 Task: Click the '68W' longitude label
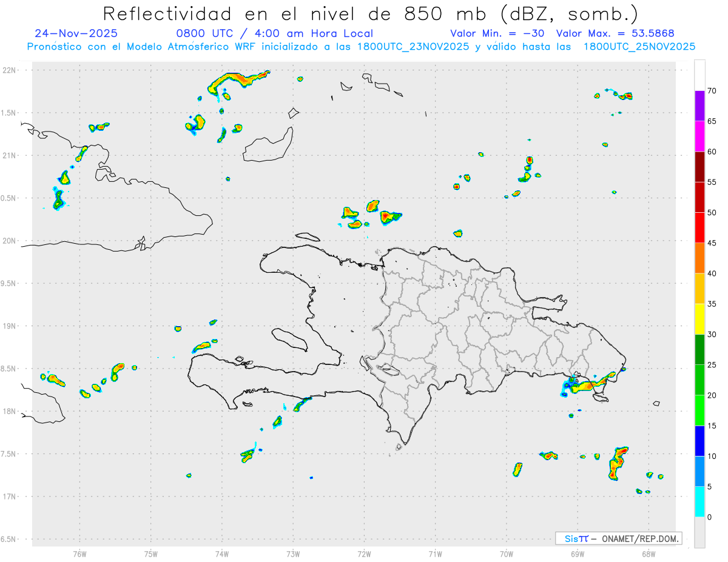point(649,554)
